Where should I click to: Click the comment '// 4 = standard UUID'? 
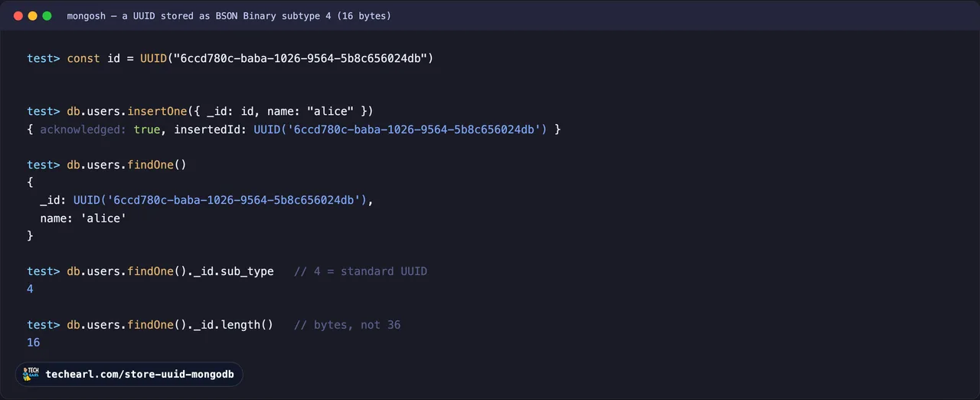pos(361,271)
